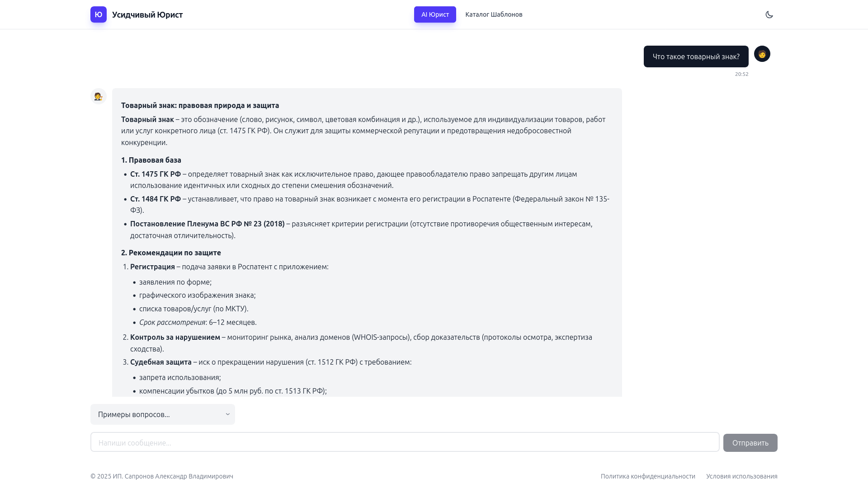Click the chevron on the examples selector
Viewport: 868px width, 488px height.
227,414
